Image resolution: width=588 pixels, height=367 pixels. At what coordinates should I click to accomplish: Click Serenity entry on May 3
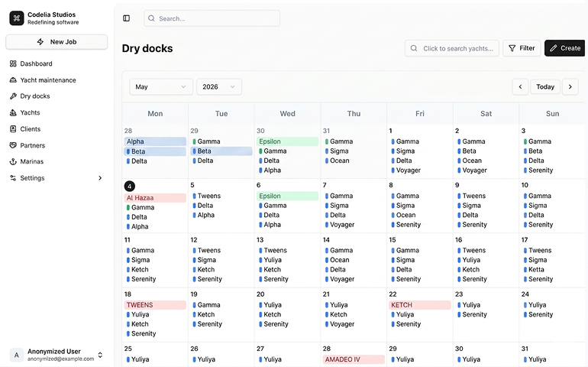point(538,171)
